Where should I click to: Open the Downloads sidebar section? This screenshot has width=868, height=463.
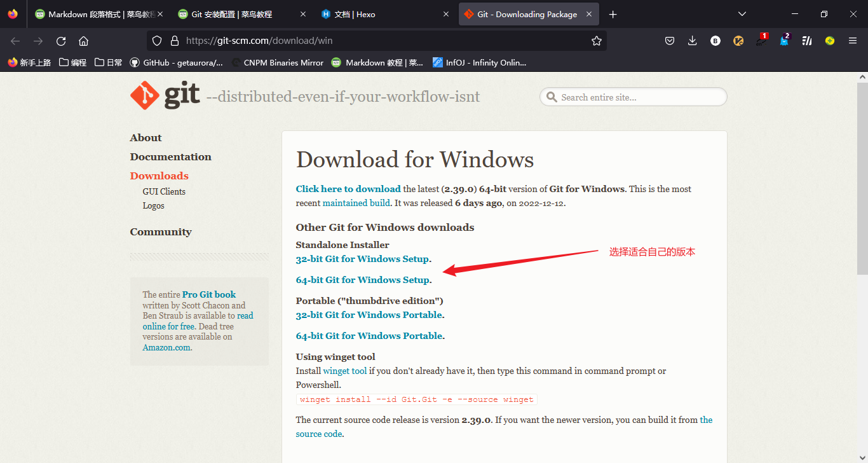click(159, 176)
